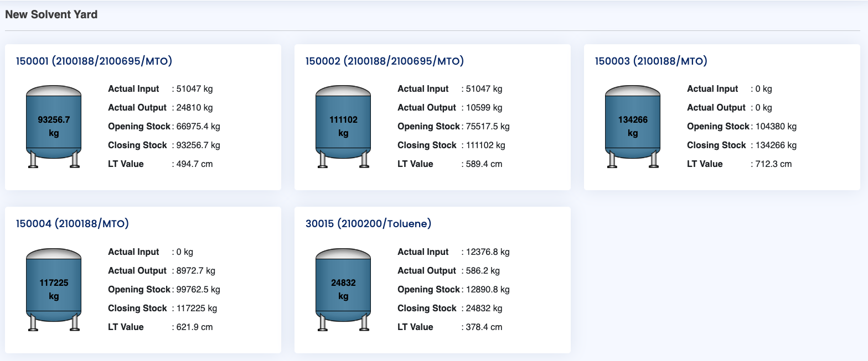Click the 712.3 cm LT Value reading

click(773, 164)
